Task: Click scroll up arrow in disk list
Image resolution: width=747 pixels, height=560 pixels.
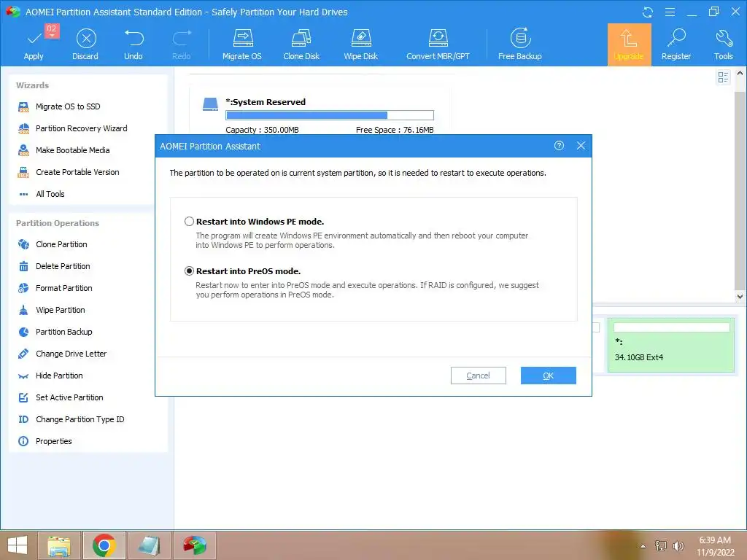Action: tap(740, 74)
